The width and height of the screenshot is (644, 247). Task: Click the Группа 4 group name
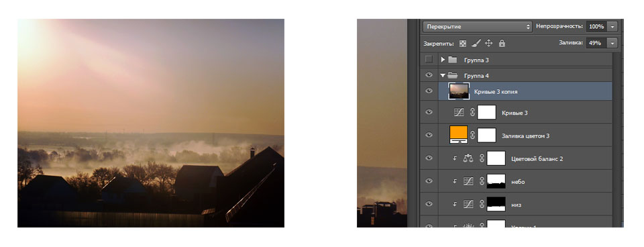[x=476, y=76]
